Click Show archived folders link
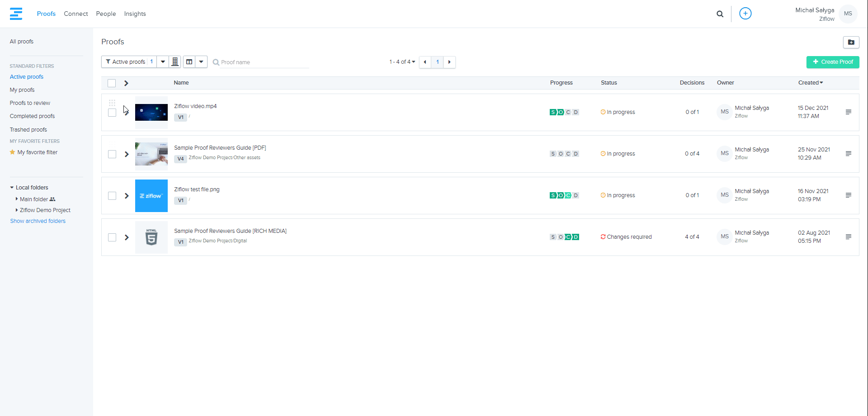The width and height of the screenshot is (868, 416). pyautogui.click(x=38, y=221)
